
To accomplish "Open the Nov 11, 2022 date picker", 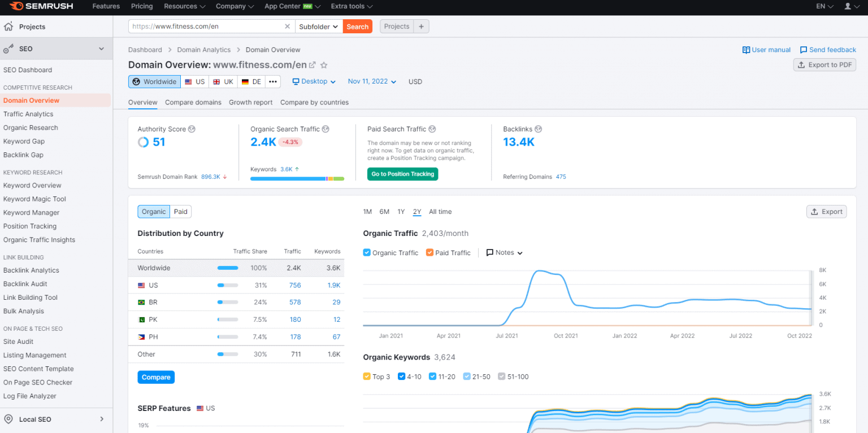I will click(x=371, y=81).
